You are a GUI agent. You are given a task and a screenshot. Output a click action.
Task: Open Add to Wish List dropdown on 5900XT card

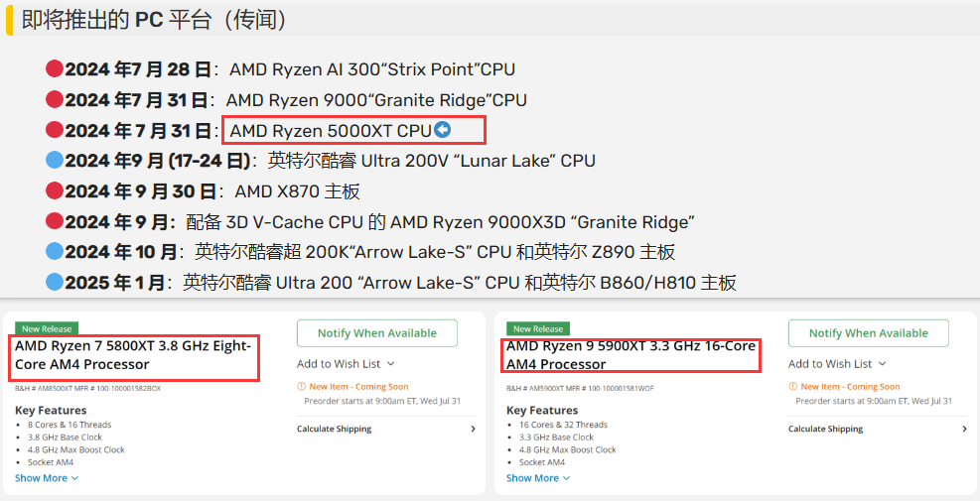point(837,363)
